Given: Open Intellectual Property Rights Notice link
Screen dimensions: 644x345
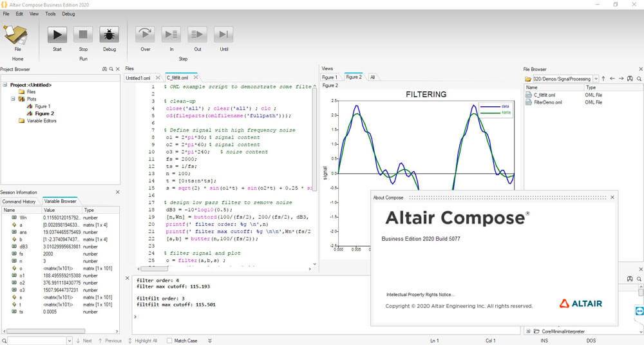Looking at the screenshot, I should coord(419,294).
